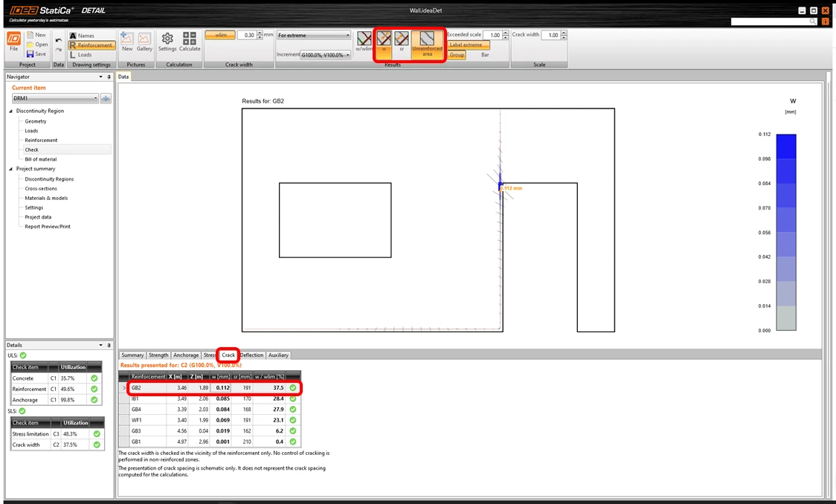
Task: Add new picture with New icon
Action: point(127,42)
